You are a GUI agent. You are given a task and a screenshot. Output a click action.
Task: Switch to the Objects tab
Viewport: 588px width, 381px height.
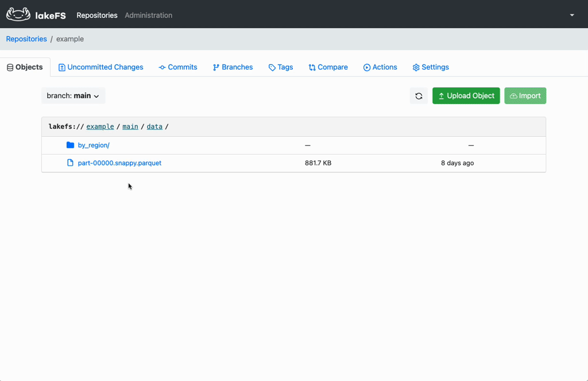click(25, 67)
